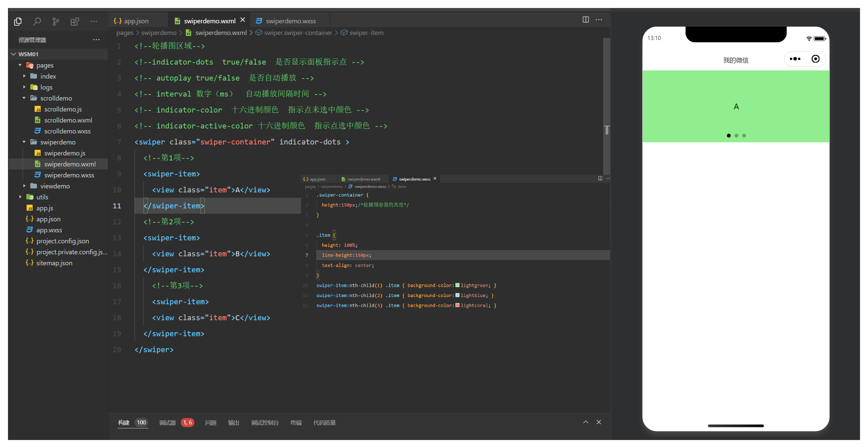Viewport: 868px width, 448px height.
Task: Open the Search magnifier icon
Action: pyautogui.click(x=37, y=22)
